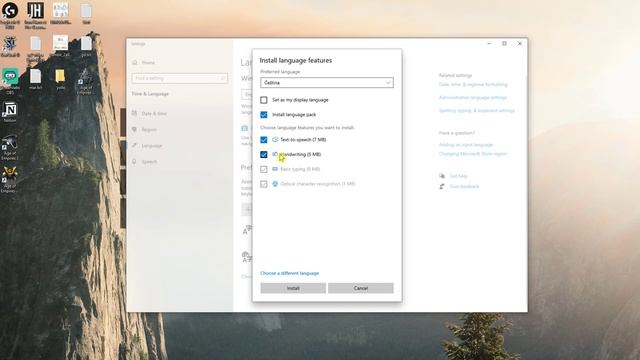
Task: Tick the Set as my display language checkbox
Action: (264, 100)
